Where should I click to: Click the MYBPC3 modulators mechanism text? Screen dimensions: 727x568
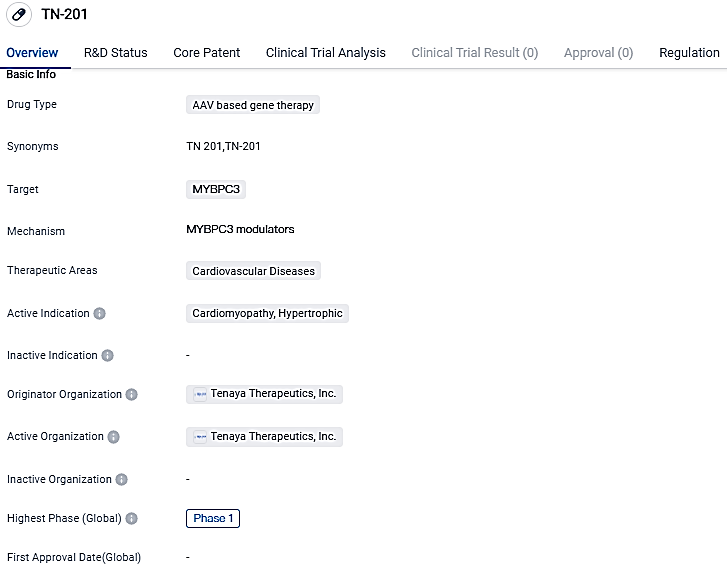[240, 229]
